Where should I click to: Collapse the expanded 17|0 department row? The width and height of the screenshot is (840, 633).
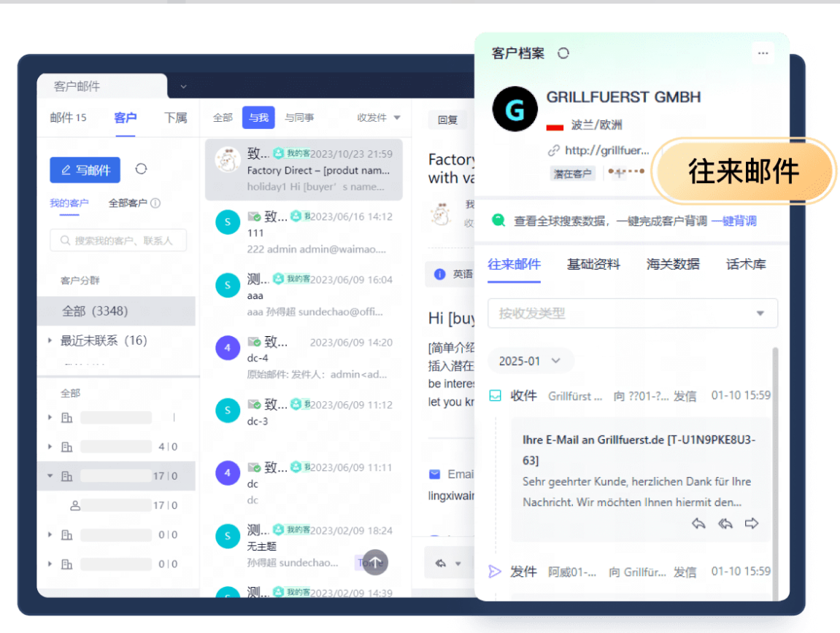[x=50, y=475]
